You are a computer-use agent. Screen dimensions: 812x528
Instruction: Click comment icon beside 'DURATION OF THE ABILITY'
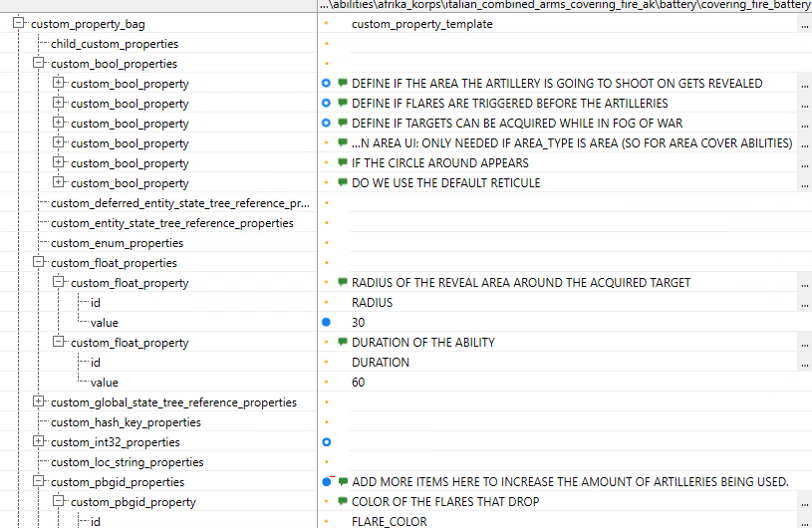pyautogui.click(x=342, y=343)
